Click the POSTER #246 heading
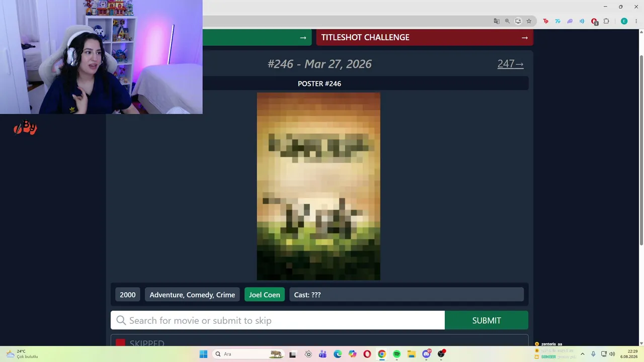This screenshot has height=362, width=644. pos(319,83)
